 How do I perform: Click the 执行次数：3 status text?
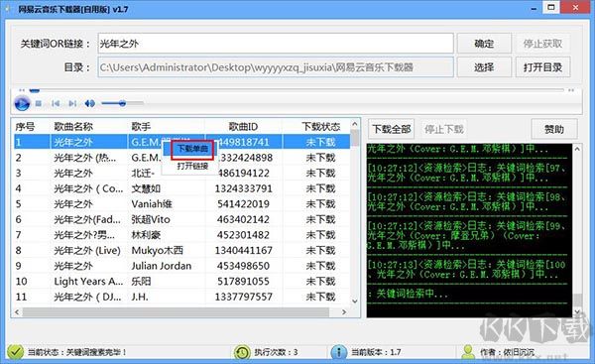pyautogui.click(x=276, y=352)
